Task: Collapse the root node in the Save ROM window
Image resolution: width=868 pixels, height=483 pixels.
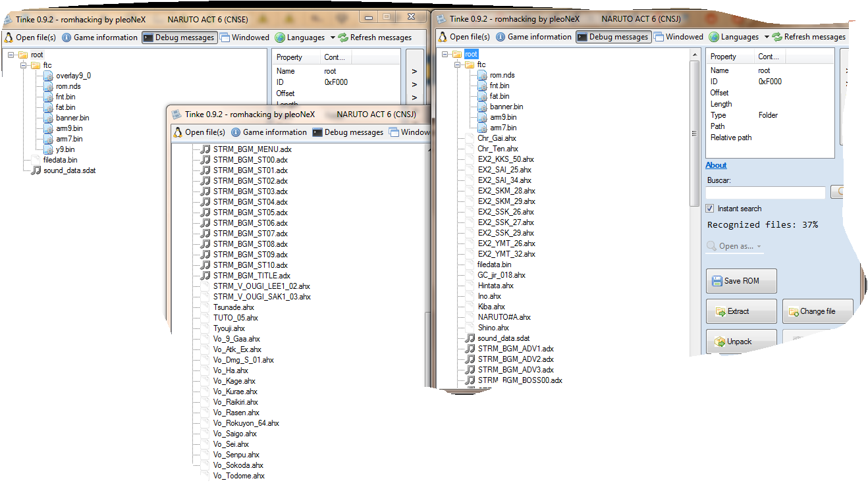Action: [x=445, y=54]
